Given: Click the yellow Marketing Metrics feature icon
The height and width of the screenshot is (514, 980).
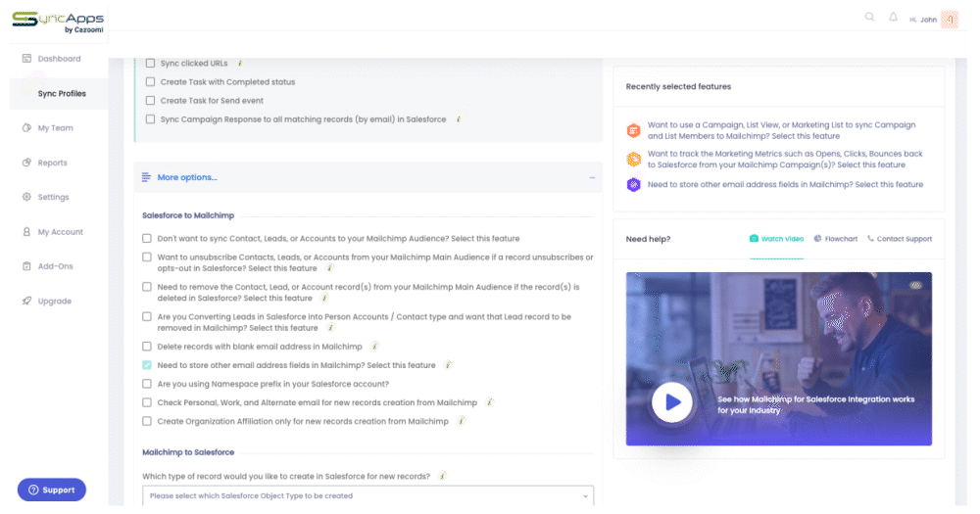Looking at the screenshot, I should click(634, 160).
